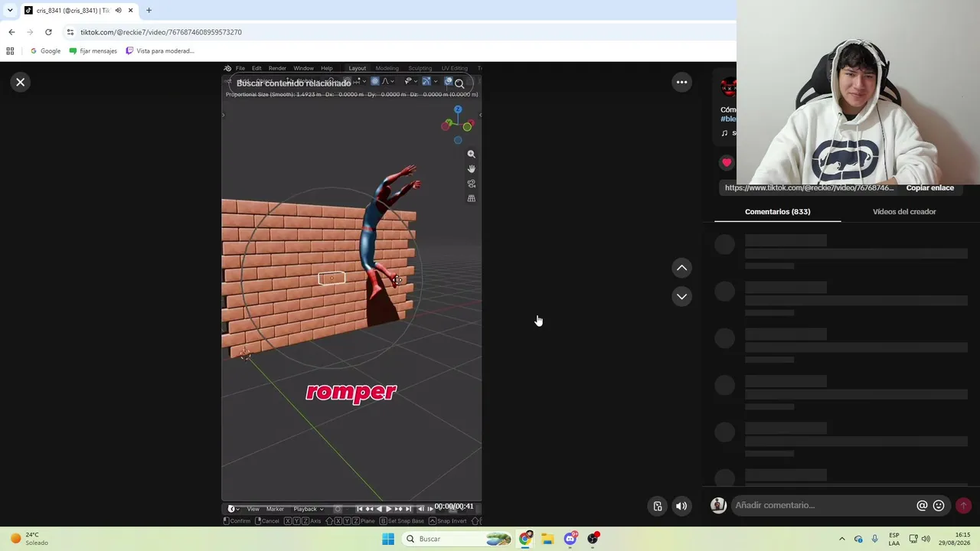Viewport: 980px width, 551px height.
Task: Go to the next video with down chevron
Action: point(681,296)
